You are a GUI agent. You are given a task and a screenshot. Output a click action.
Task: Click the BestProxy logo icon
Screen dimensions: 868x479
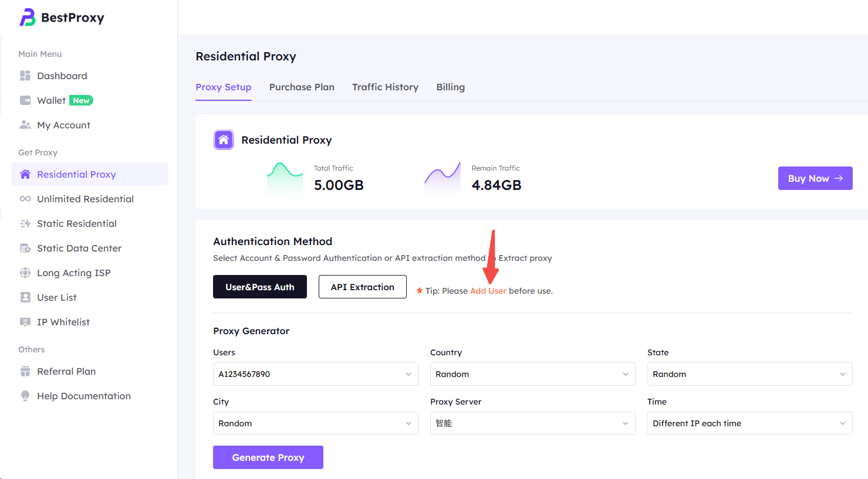28,18
